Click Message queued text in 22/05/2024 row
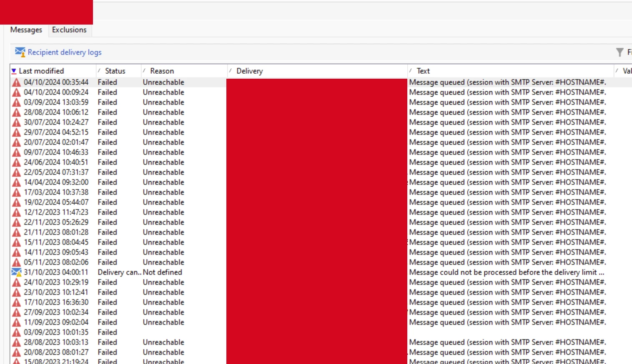This screenshot has width=632, height=364. click(x=507, y=172)
